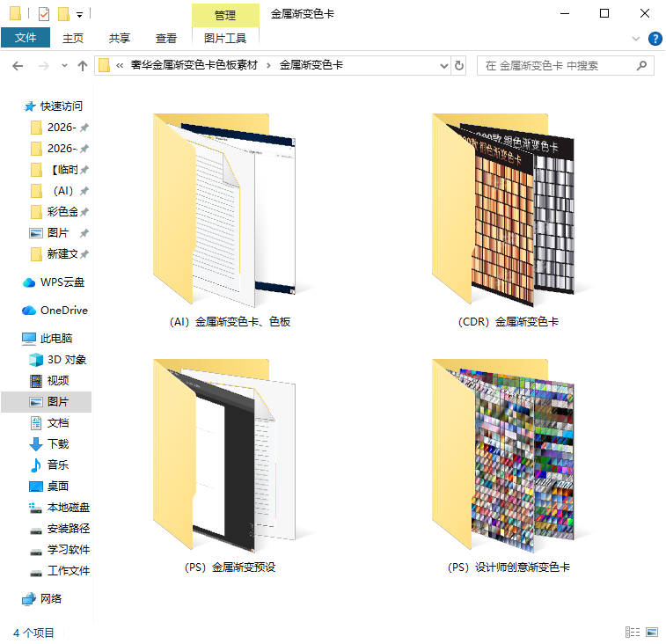
Task: Click the search magnifier icon
Action: tap(641, 66)
